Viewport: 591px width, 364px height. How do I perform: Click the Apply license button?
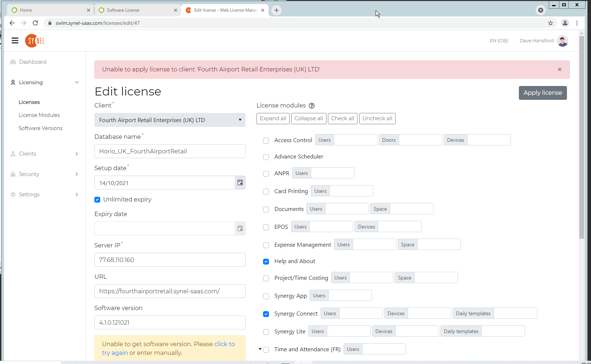543,93
